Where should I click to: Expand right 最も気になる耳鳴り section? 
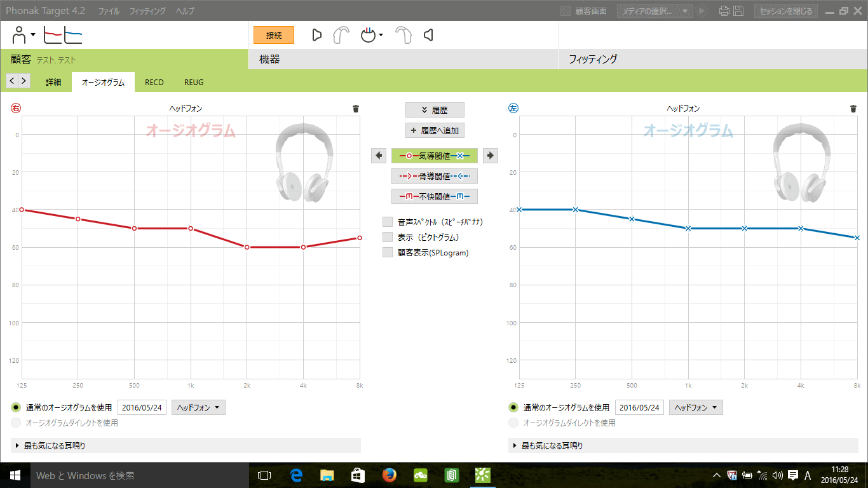tap(186, 445)
